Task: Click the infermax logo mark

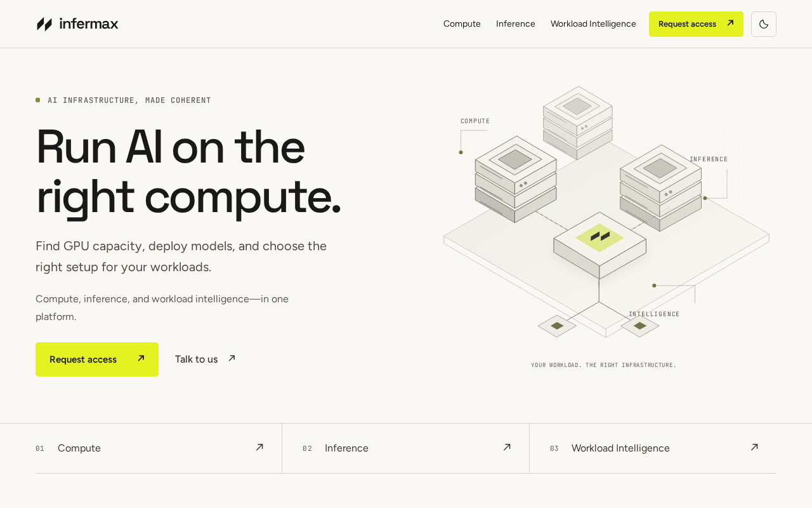Action: tap(44, 24)
